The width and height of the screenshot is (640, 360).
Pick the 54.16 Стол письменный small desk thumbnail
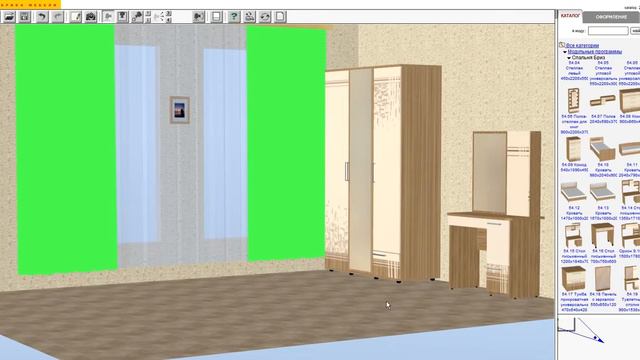pos(602,236)
